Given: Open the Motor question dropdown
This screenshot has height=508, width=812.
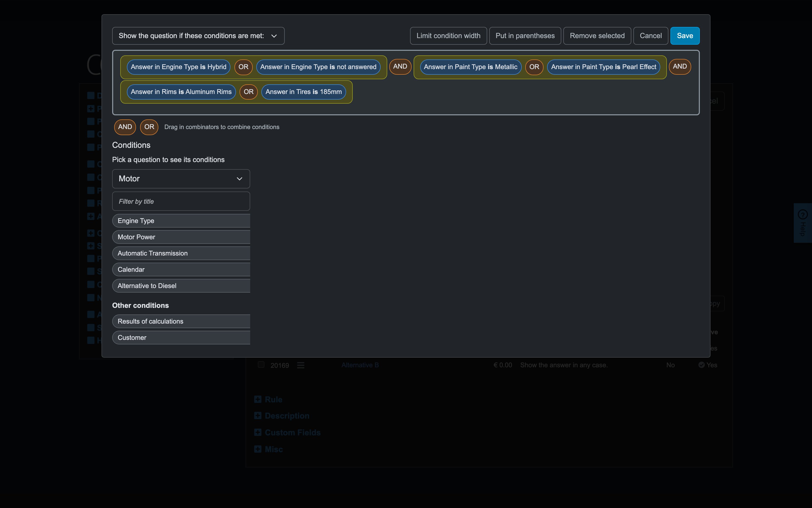Looking at the screenshot, I should tap(181, 179).
